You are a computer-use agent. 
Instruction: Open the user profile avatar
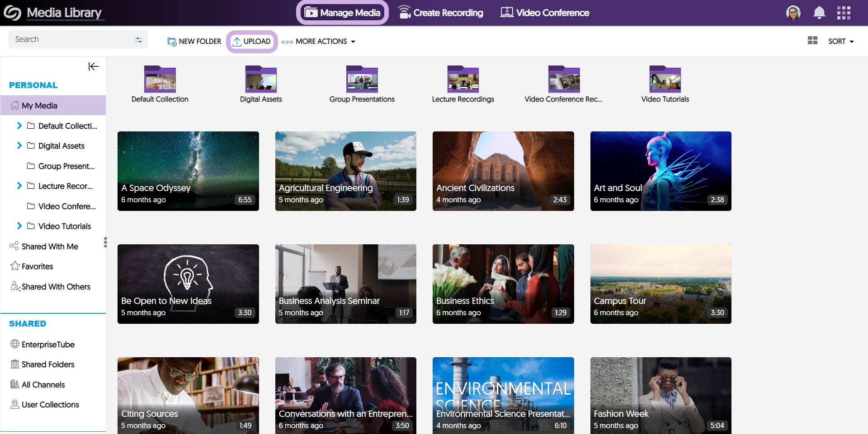pyautogui.click(x=793, y=13)
